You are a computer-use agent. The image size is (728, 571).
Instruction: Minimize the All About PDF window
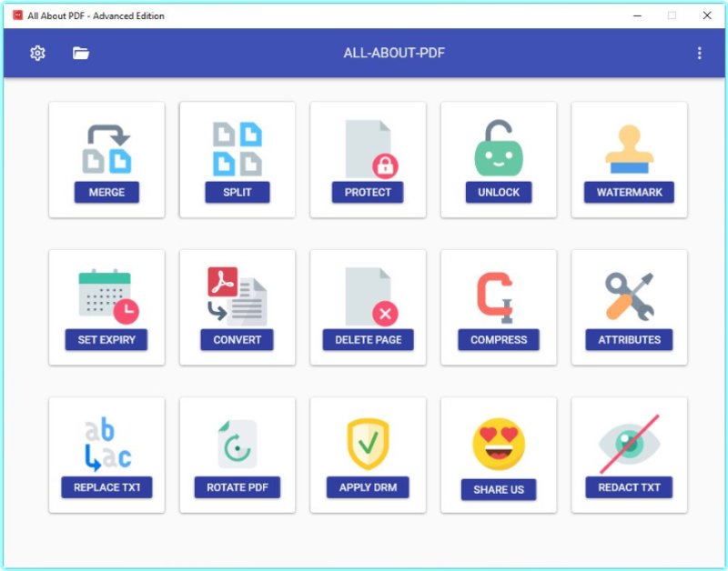pyautogui.click(x=638, y=15)
